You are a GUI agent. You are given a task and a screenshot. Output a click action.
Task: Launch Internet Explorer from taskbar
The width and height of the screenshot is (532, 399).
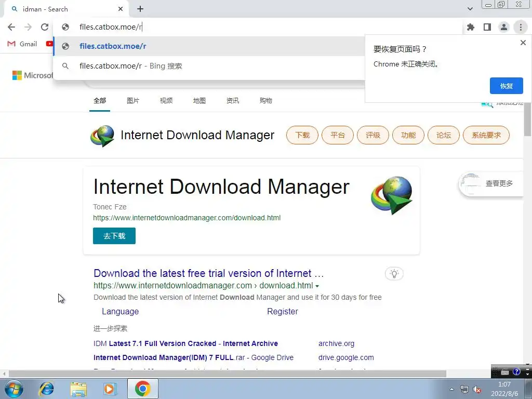click(46, 389)
